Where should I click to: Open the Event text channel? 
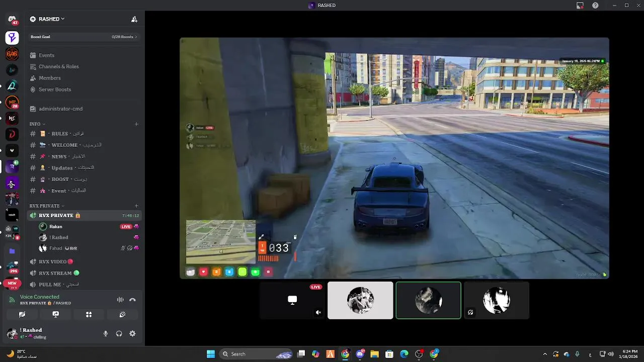coord(85,191)
